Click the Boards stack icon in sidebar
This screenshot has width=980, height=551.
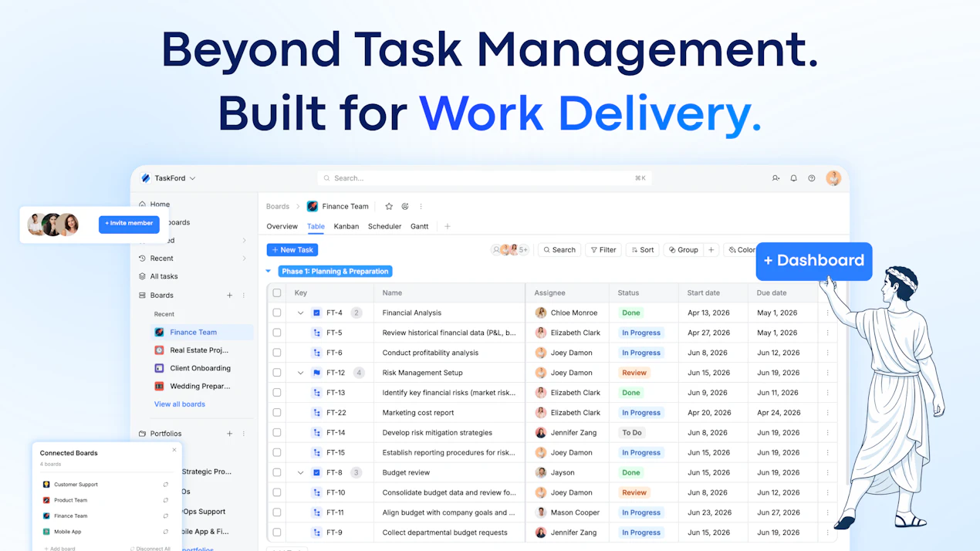(x=142, y=296)
